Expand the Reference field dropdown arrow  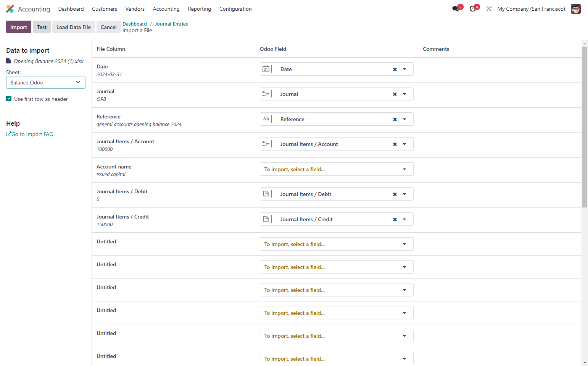404,119
